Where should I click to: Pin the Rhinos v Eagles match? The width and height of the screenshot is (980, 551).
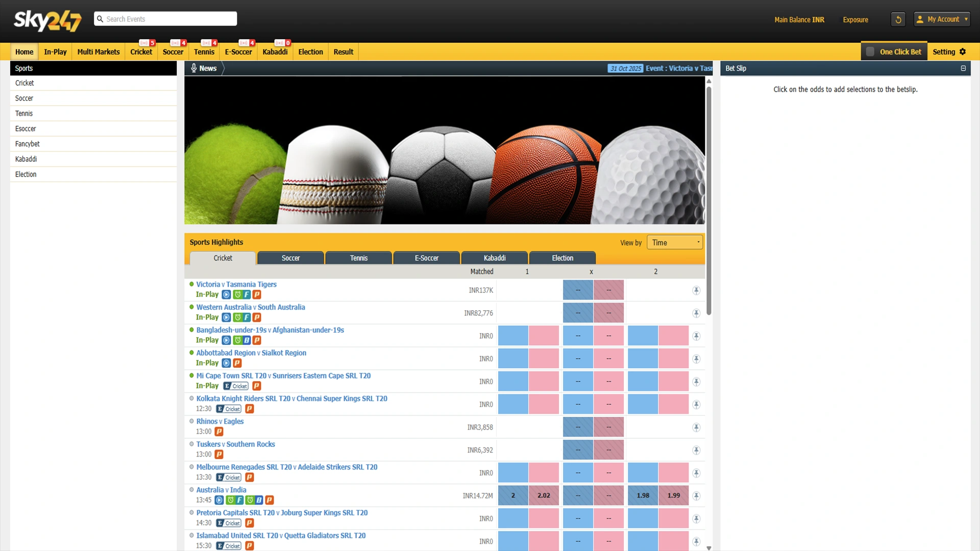point(696,427)
